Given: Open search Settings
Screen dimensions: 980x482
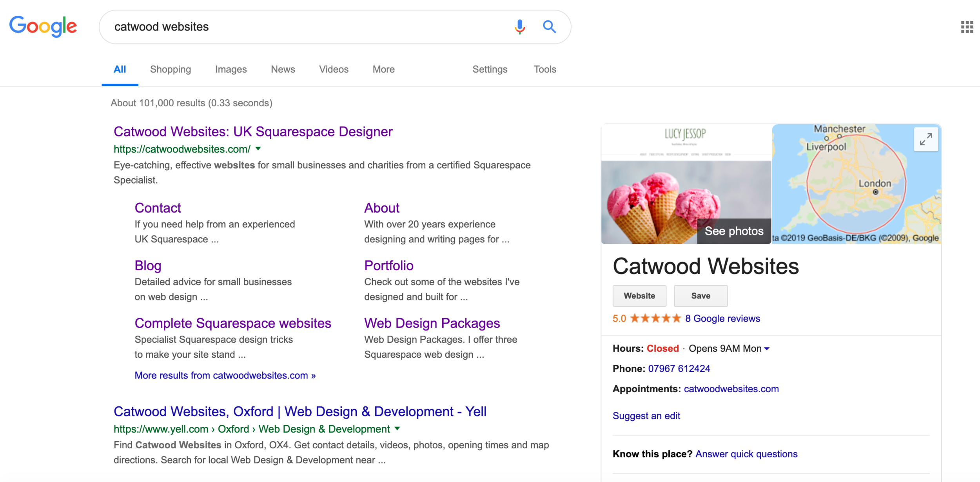Looking at the screenshot, I should 490,69.
